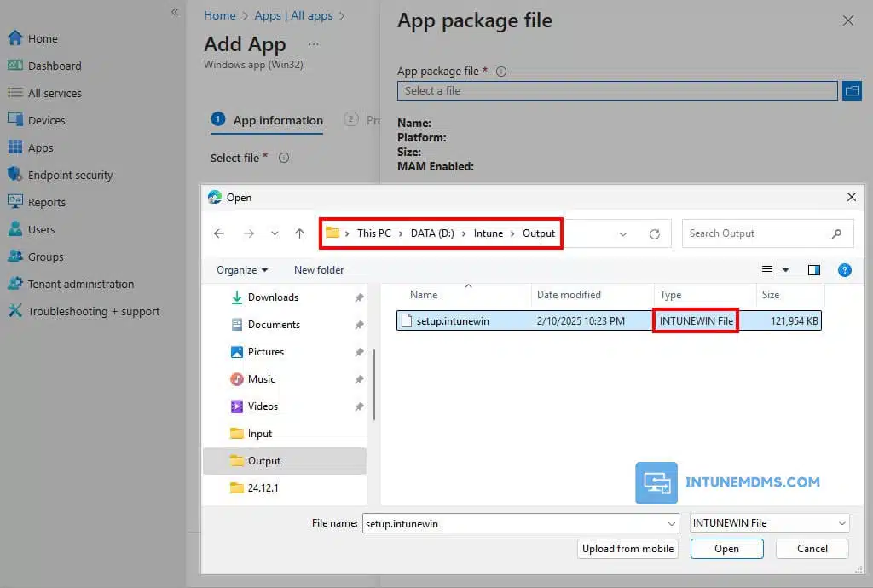This screenshot has height=588, width=873.
Task: Navigate up one folder level
Action: pos(299,233)
